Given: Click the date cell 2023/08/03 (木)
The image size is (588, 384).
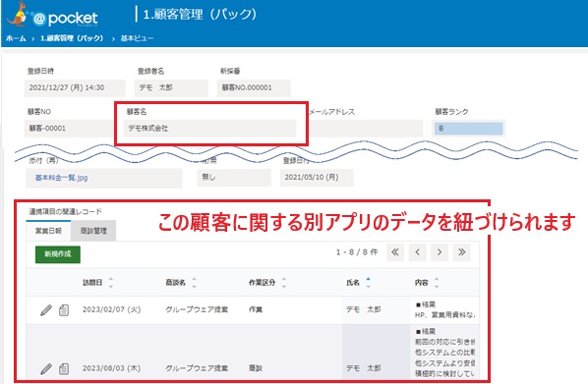Looking at the screenshot, I should coord(111,368).
